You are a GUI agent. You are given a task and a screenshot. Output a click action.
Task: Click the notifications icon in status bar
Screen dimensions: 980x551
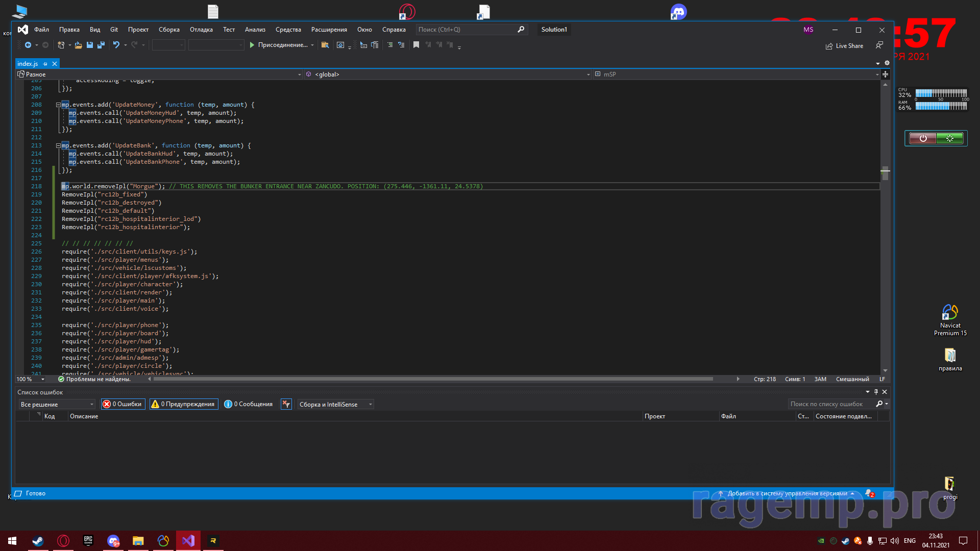(x=869, y=493)
